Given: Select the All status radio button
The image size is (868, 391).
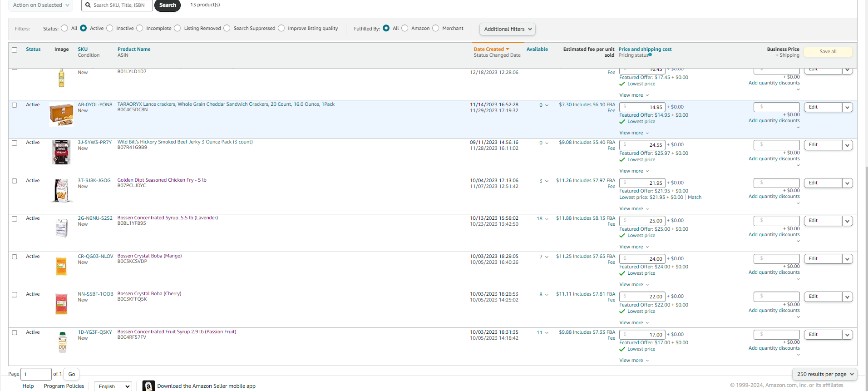Looking at the screenshot, I should point(64,28).
